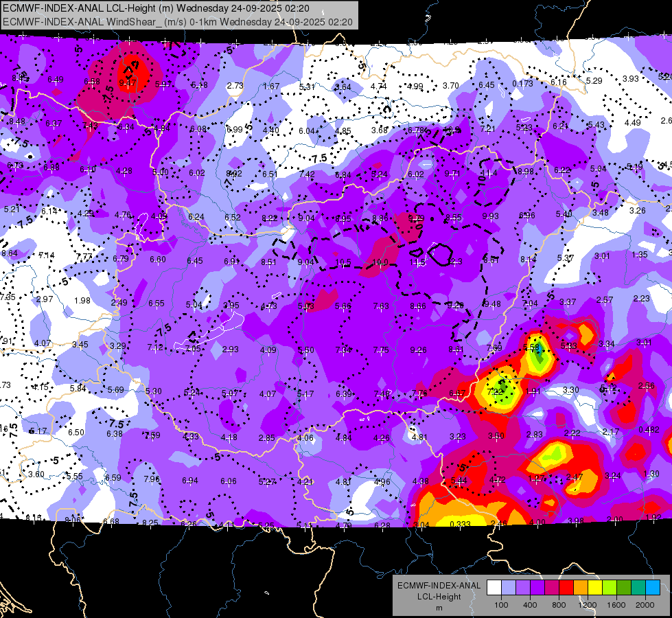Image resolution: width=672 pixels, height=618 pixels.
Task: Click the wind shear value 11.4
Action: 489,173
